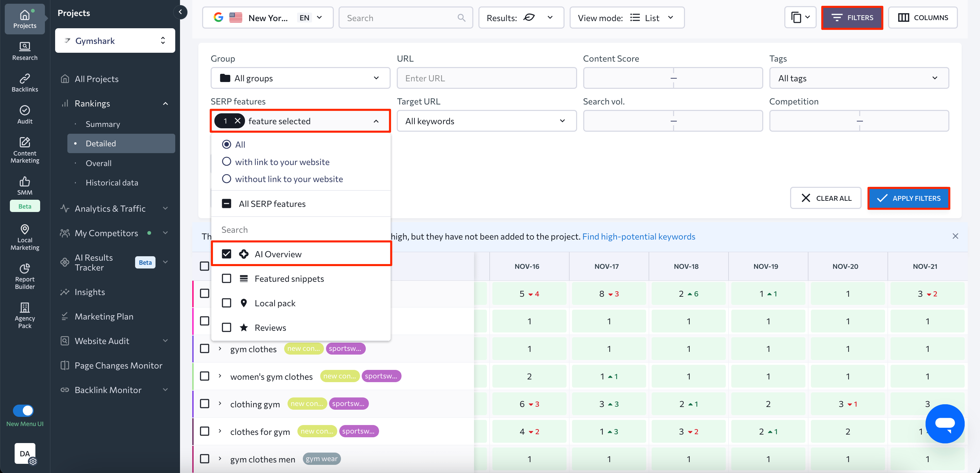Open Detailed under Rankings
Screen dimensions: 980x473
121,144
